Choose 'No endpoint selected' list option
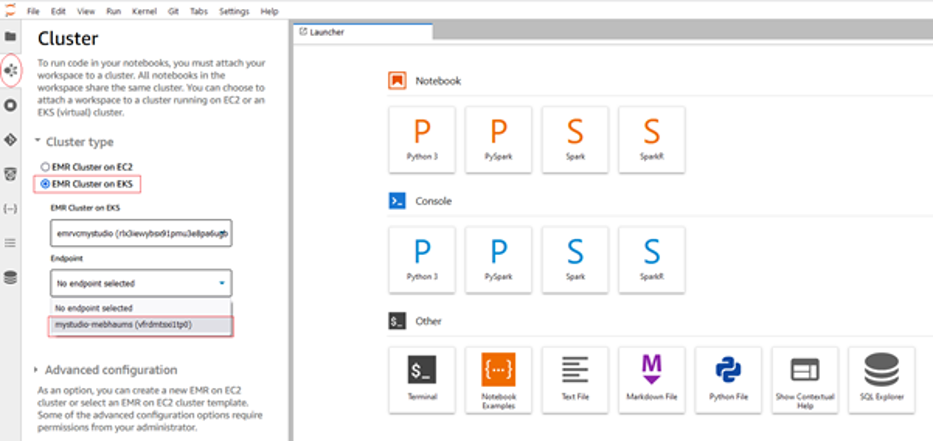Viewport: 933px width, 441px height. pyautogui.click(x=141, y=308)
